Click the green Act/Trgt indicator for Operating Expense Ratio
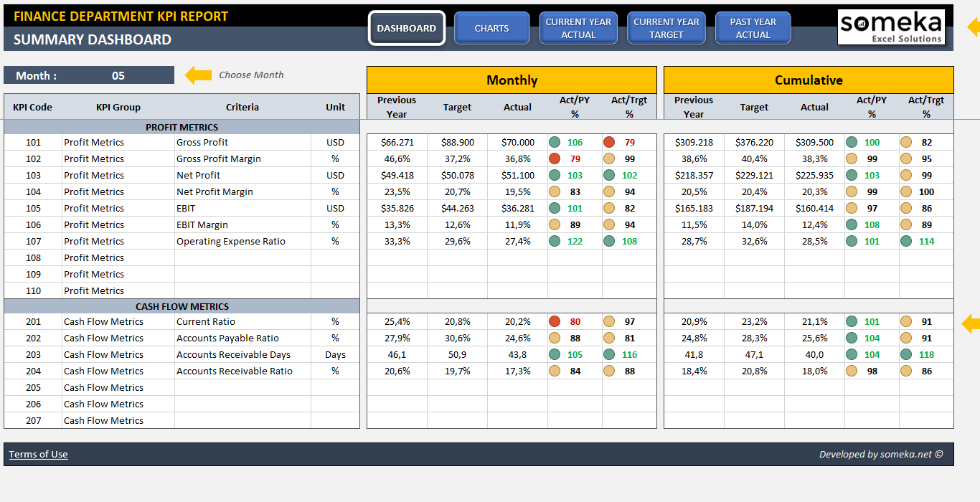The image size is (980, 502). point(608,241)
